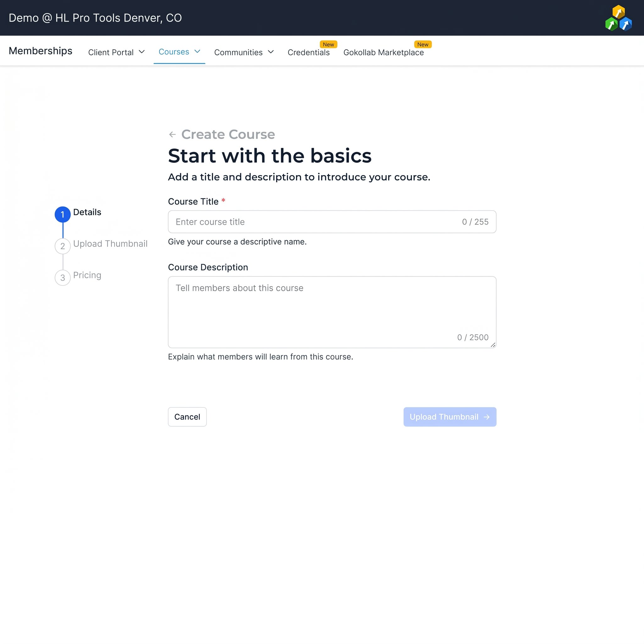644x644 pixels.
Task: Focus the Course Title input field
Action: coord(332,222)
